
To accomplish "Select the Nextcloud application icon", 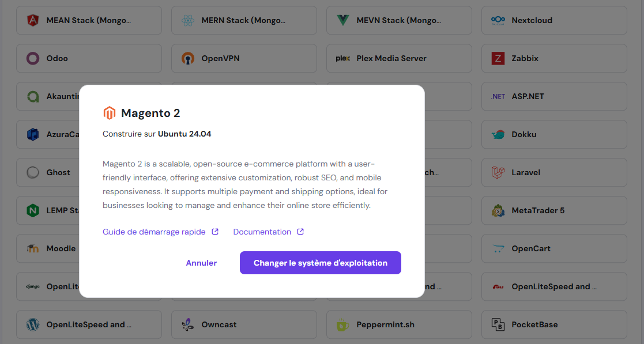I will [x=498, y=20].
